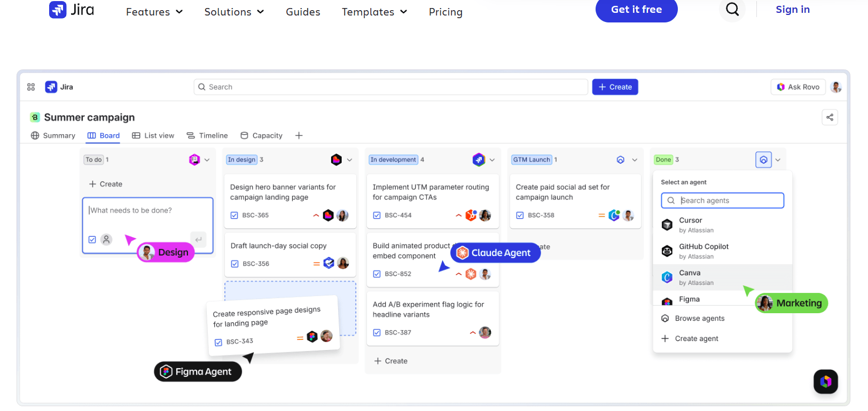Click the task checkbox icon on BSC-358
Viewport: 868px width, 411px height.
coord(520,215)
